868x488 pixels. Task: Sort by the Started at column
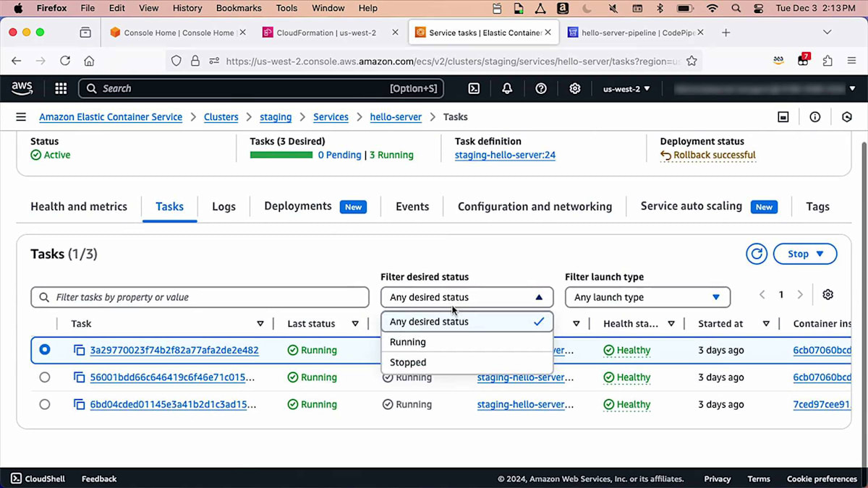pos(766,324)
